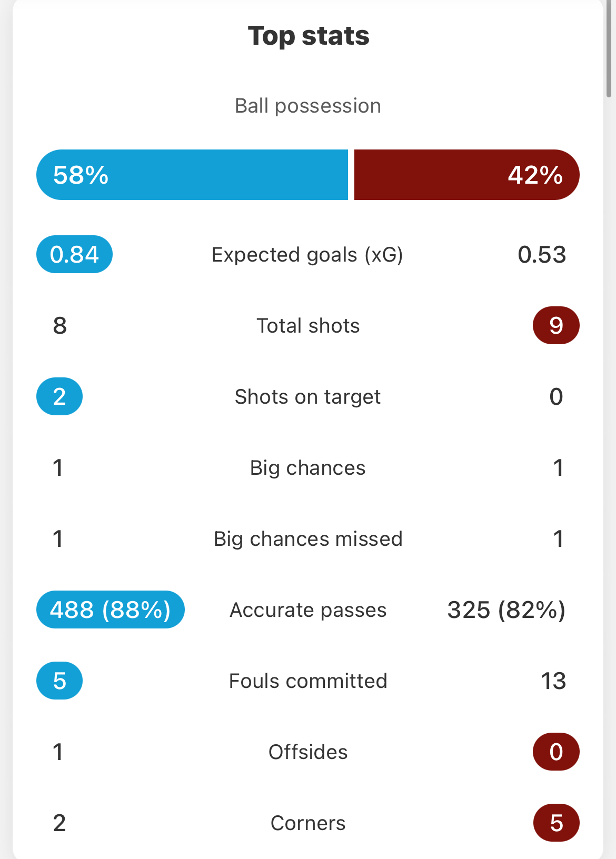Tap the blue 488 (88%) passes badge
Screen dimensions: 616x859
click(x=111, y=610)
